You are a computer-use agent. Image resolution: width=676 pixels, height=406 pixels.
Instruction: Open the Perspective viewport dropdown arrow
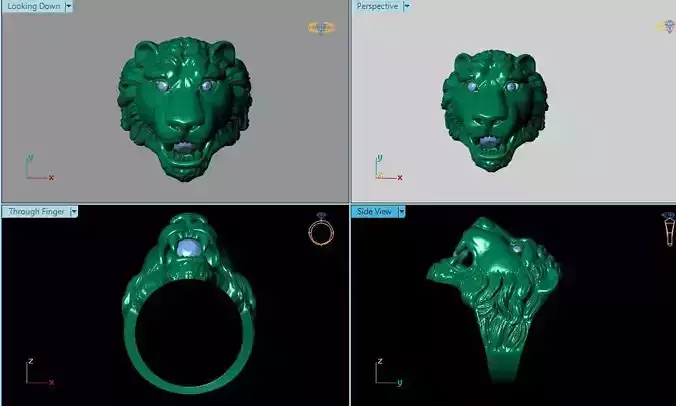click(x=407, y=6)
